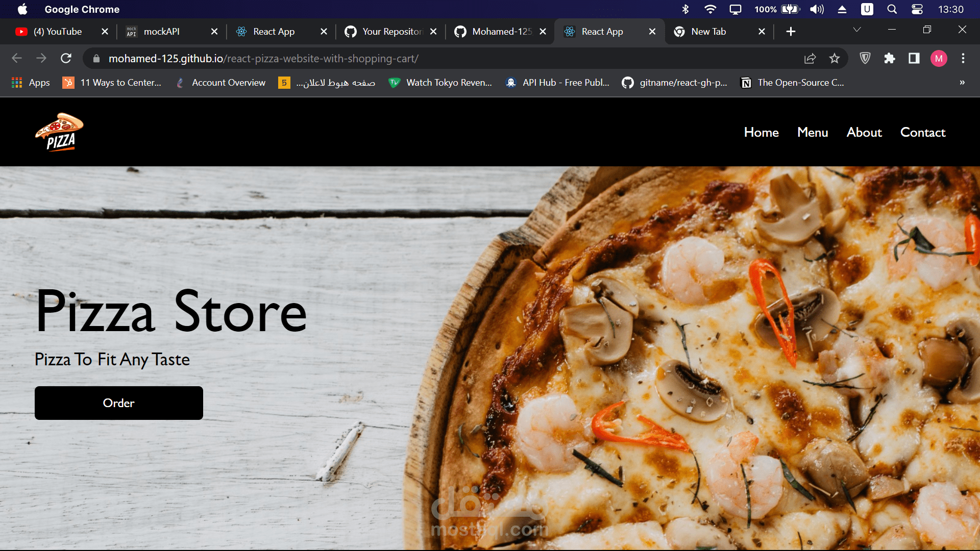Switch to the Your Repositories GitHub tab
This screenshot has height=551, width=980.
pyautogui.click(x=391, y=32)
